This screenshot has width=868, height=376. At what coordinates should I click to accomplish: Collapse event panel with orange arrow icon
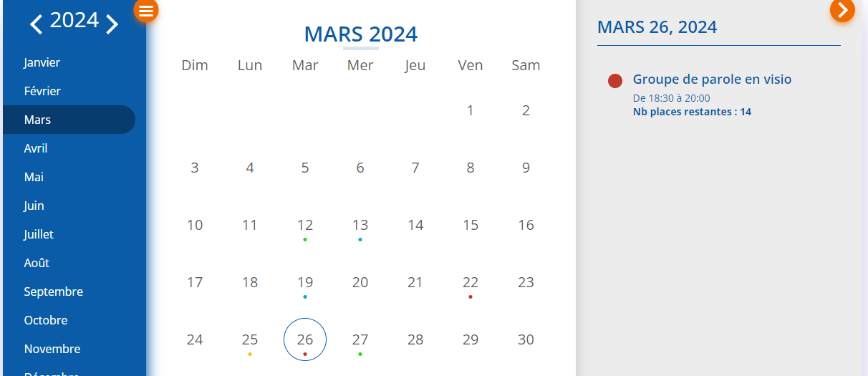(x=842, y=10)
